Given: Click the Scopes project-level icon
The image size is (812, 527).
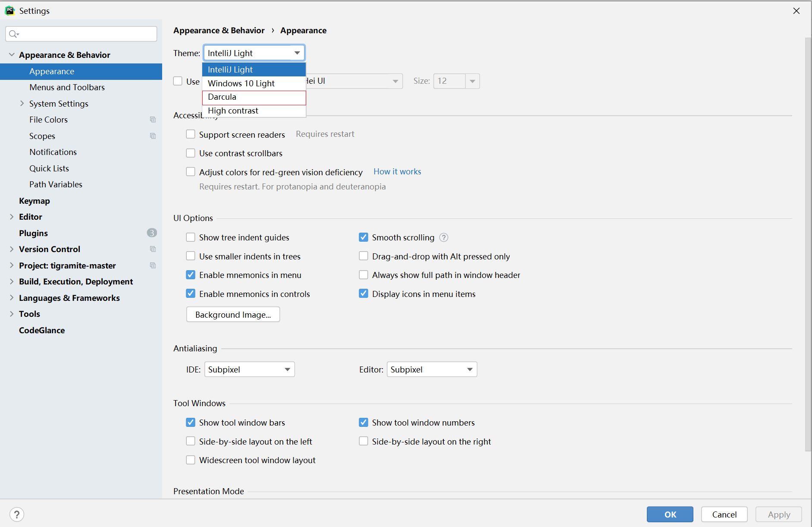Looking at the screenshot, I should click(x=153, y=136).
